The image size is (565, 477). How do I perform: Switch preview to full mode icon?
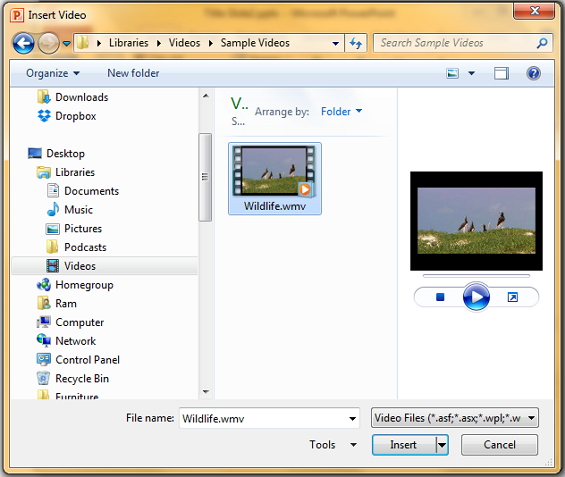coord(512,297)
